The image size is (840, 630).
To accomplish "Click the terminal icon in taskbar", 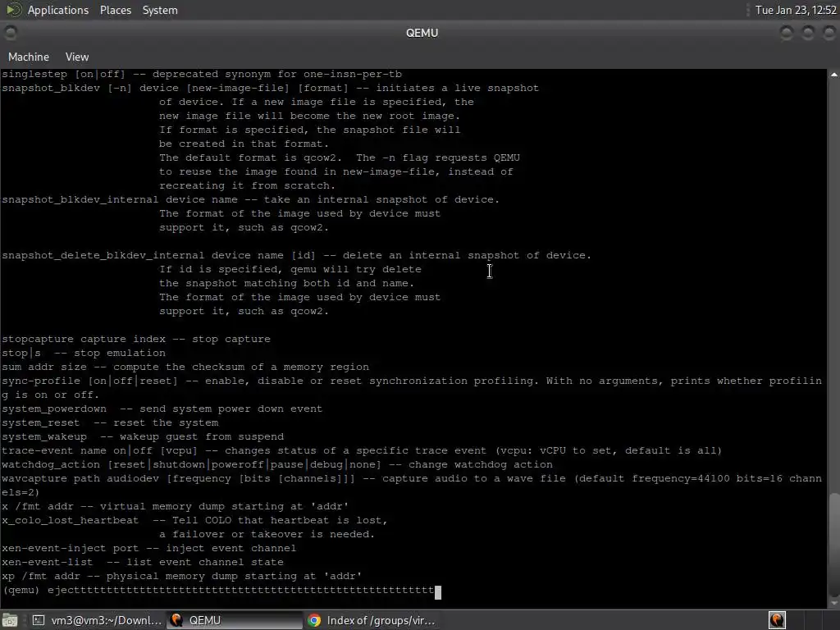I will pos(39,620).
